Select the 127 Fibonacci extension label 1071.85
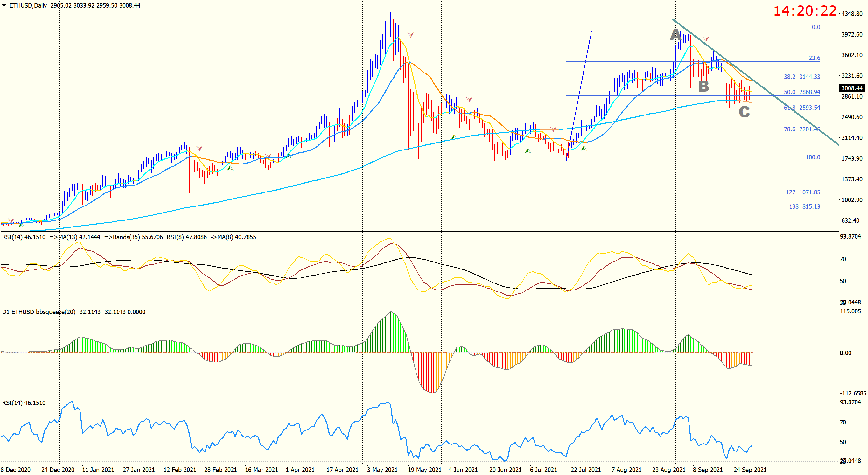 (803, 192)
